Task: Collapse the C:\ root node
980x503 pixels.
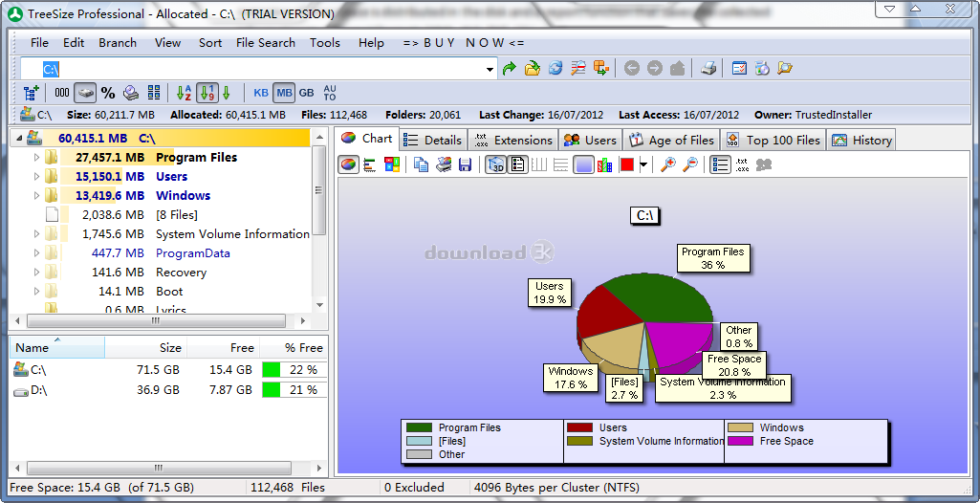Action: [x=18, y=138]
